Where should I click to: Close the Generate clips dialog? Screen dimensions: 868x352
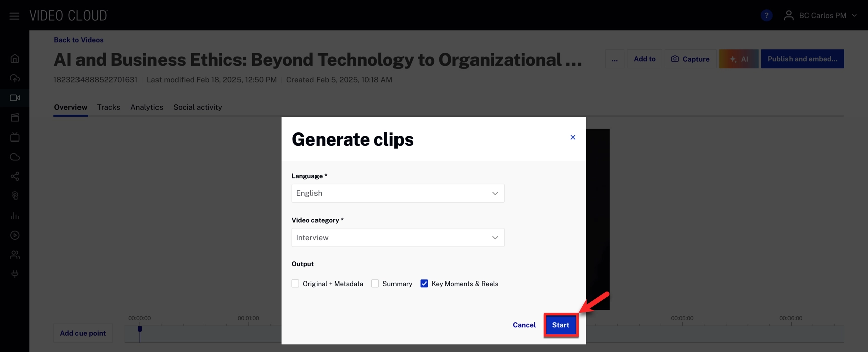pos(573,137)
